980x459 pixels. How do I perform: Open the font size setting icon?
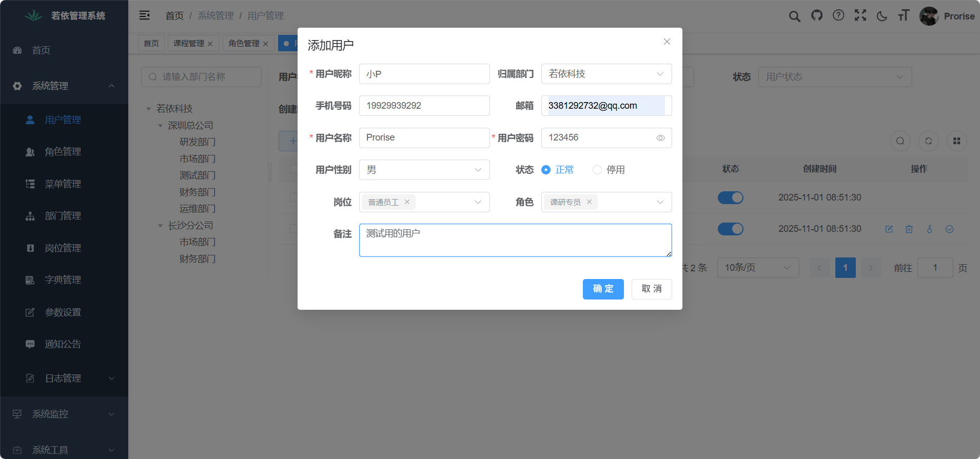tap(904, 16)
